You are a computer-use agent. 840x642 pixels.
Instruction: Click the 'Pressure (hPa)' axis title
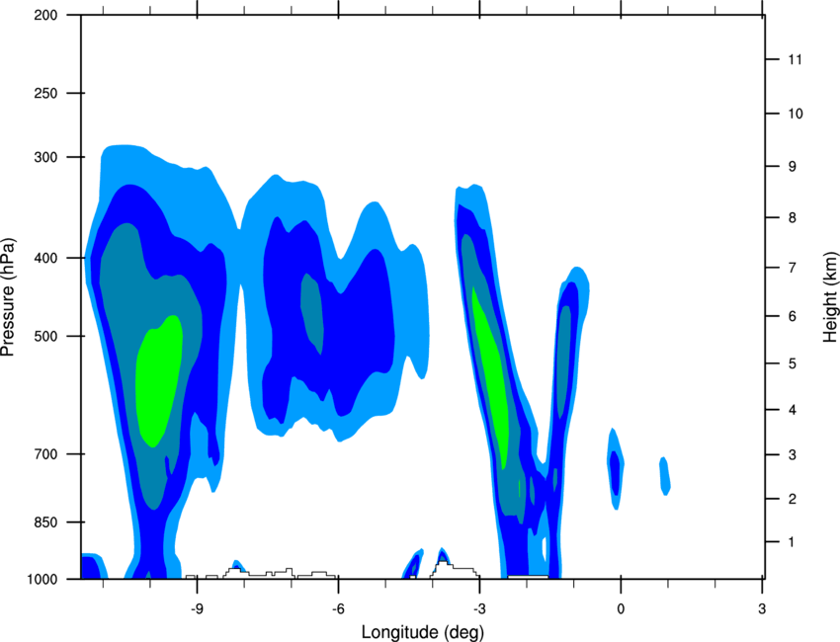(x=8, y=297)
